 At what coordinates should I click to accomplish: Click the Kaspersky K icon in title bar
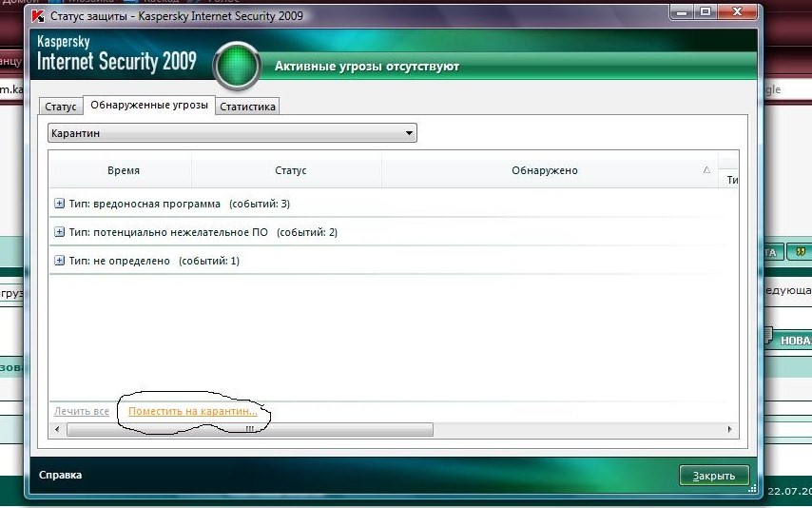pos(38,16)
